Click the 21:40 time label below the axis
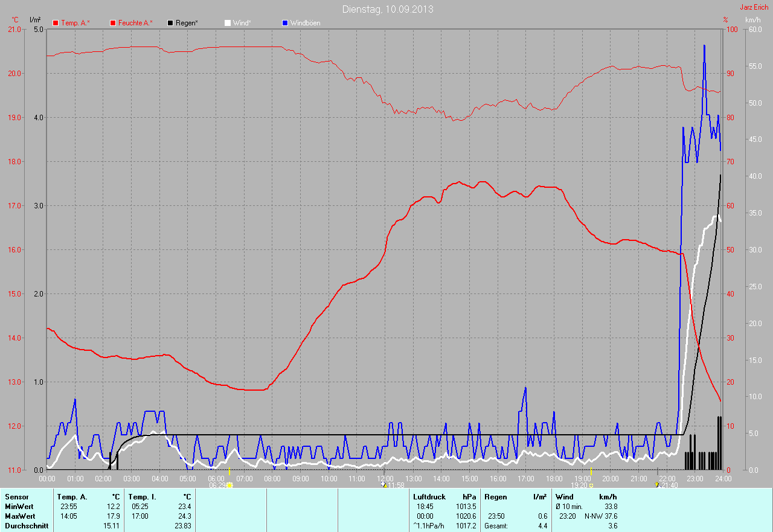Viewport: 773px width, 532px height. (669, 485)
